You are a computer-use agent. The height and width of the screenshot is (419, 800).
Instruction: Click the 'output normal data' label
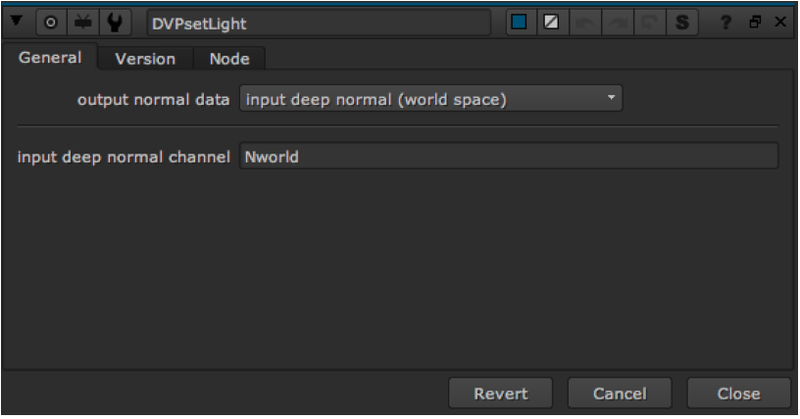click(153, 100)
